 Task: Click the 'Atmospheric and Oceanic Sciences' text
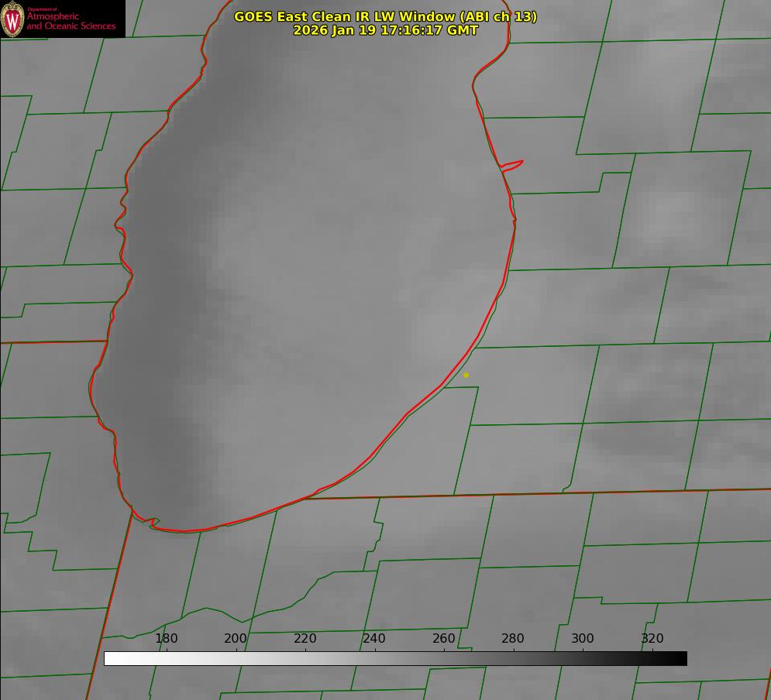coord(71,21)
